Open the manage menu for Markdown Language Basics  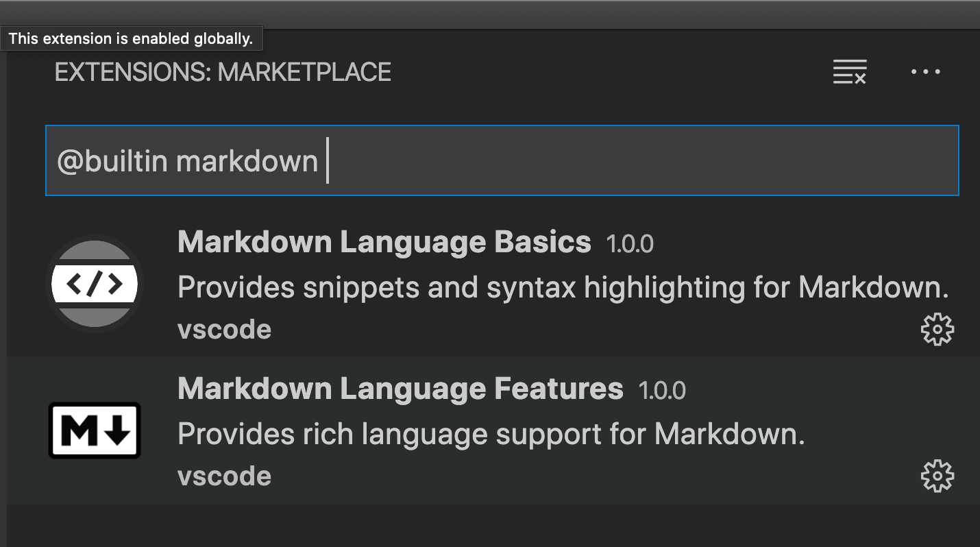click(938, 328)
